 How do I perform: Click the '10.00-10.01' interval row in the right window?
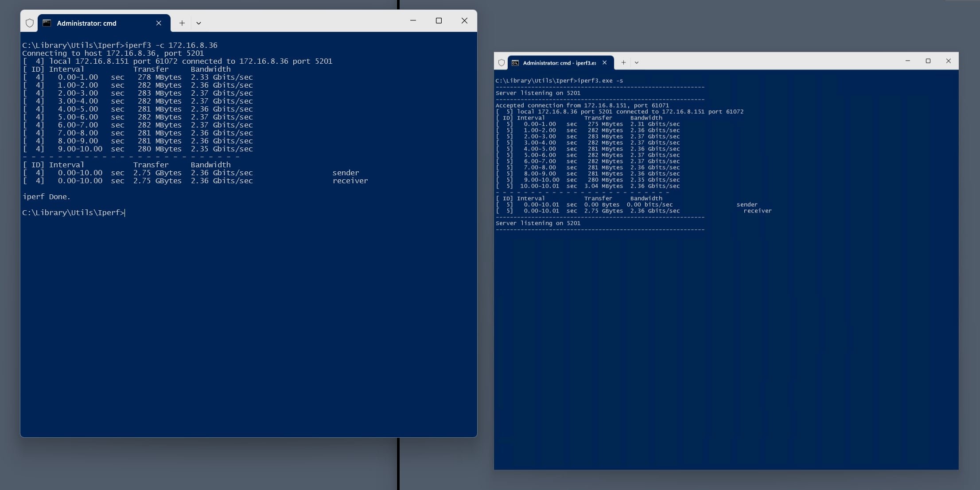(587, 186)
